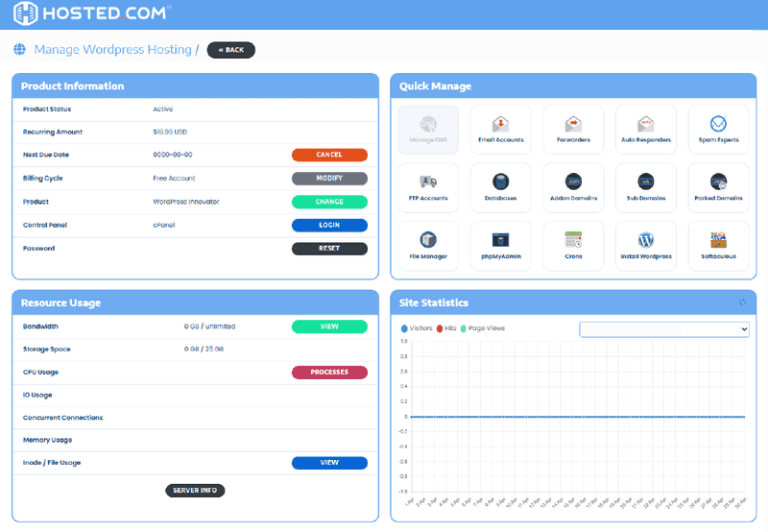
Task: Open Parked Domains icon
Action: [718, 188]
